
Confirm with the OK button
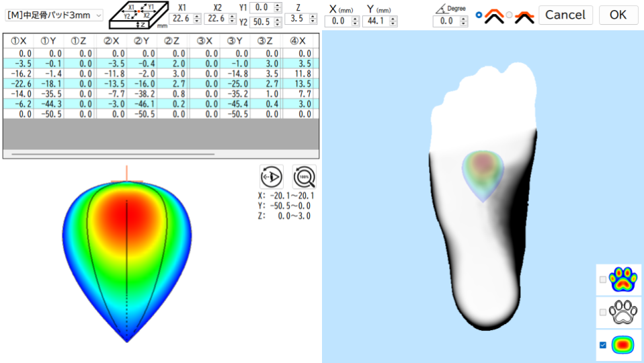[x=618, y=15]
